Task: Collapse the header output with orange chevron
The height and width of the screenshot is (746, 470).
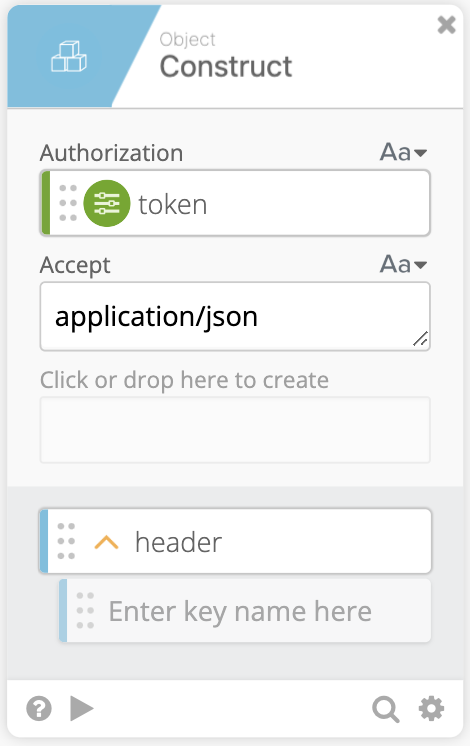Action: click(x=106, y=542)
